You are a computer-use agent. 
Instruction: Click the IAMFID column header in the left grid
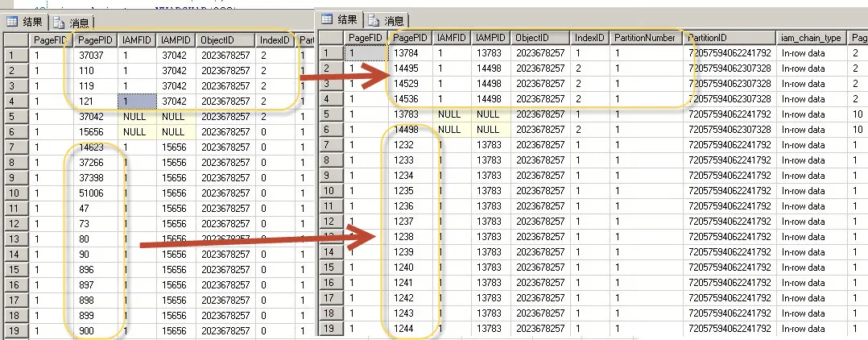coord(137,39)
